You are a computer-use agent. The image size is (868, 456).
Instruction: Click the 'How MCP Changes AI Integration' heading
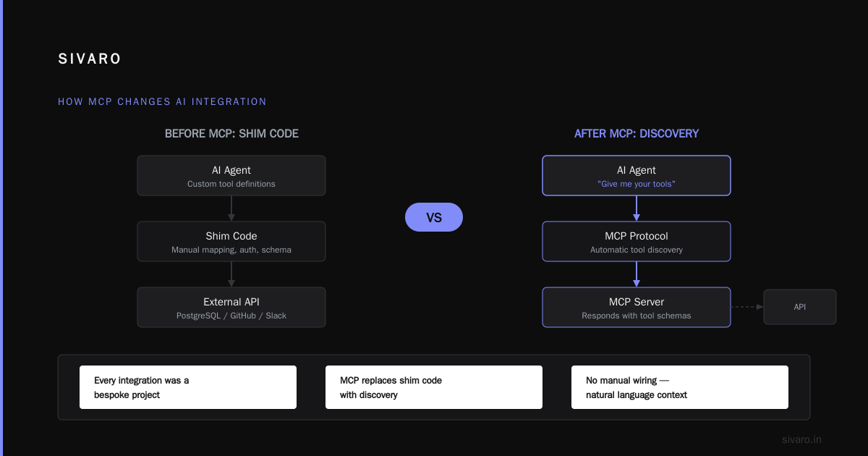coord(162,102)
